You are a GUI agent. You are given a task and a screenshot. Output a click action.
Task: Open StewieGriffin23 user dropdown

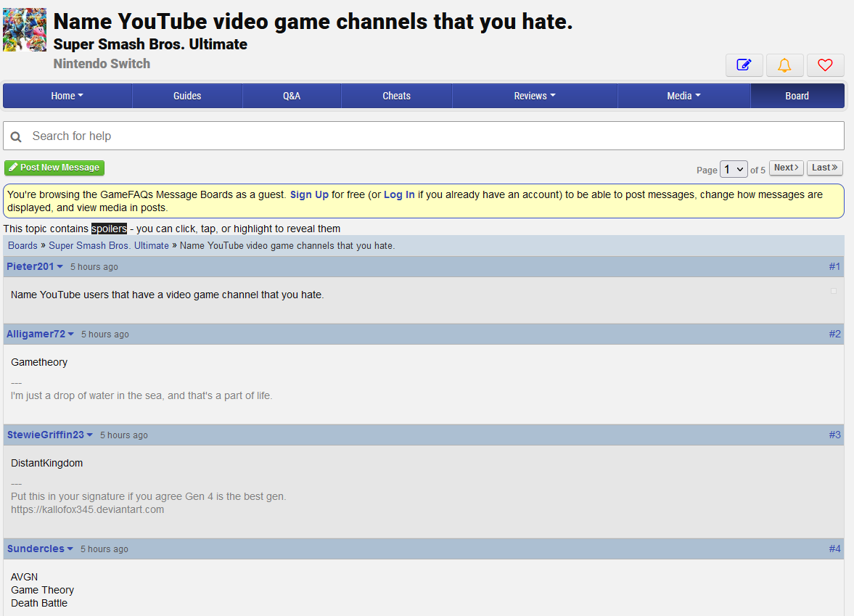point(49,435)
